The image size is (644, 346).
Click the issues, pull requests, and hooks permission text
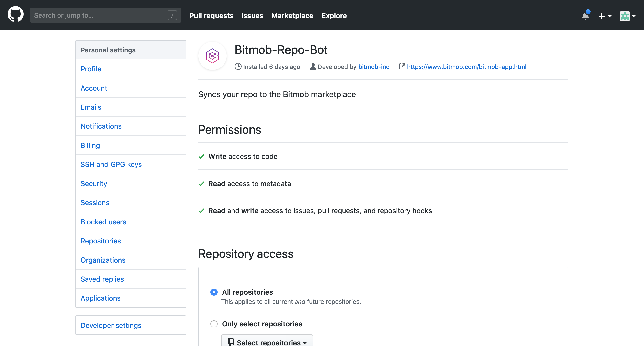[x=320, y=211]
